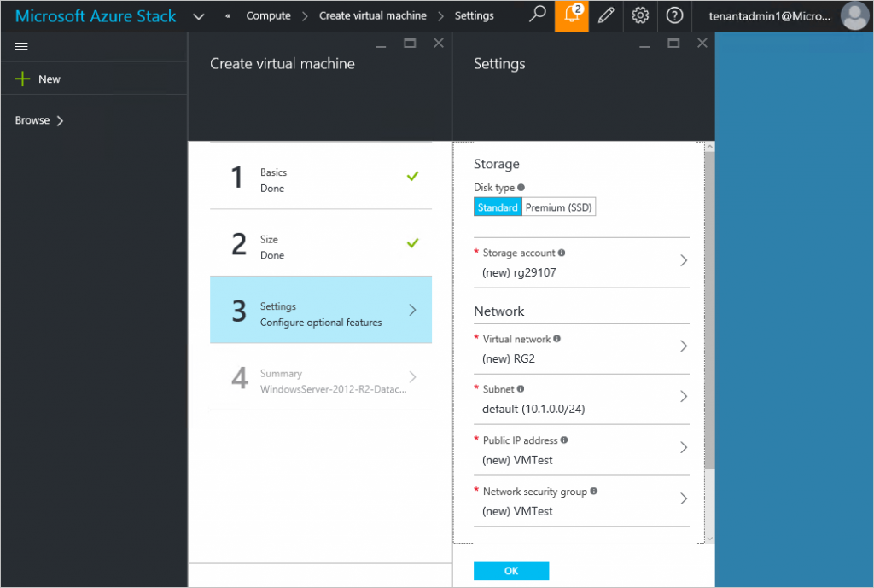Viewport: 874px width, 588px height.
Task: Open Public IP address (new) VMTest selector
Action: coord(581,451)
